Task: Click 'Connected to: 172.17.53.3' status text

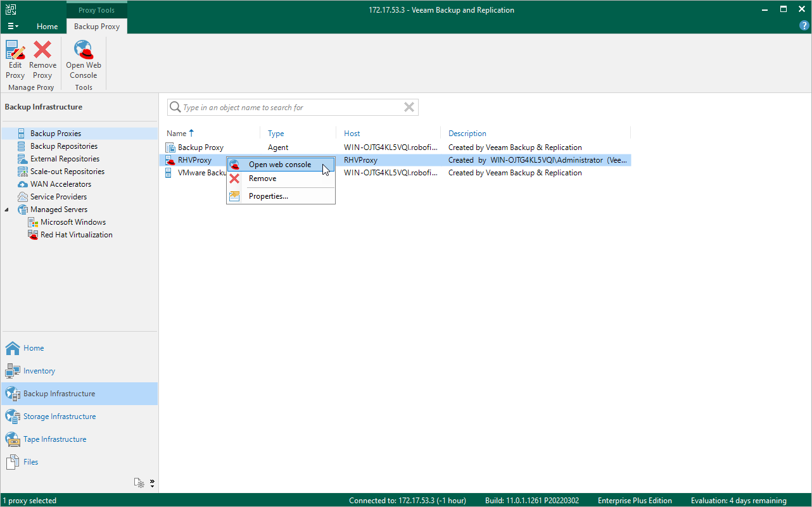Action: click(407, 501)
